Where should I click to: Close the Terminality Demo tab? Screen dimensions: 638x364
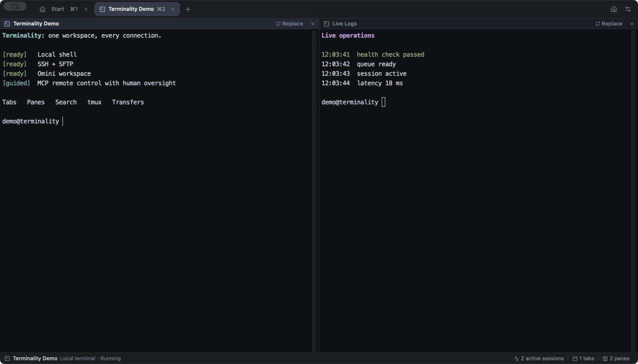click(x=173, y=9)
